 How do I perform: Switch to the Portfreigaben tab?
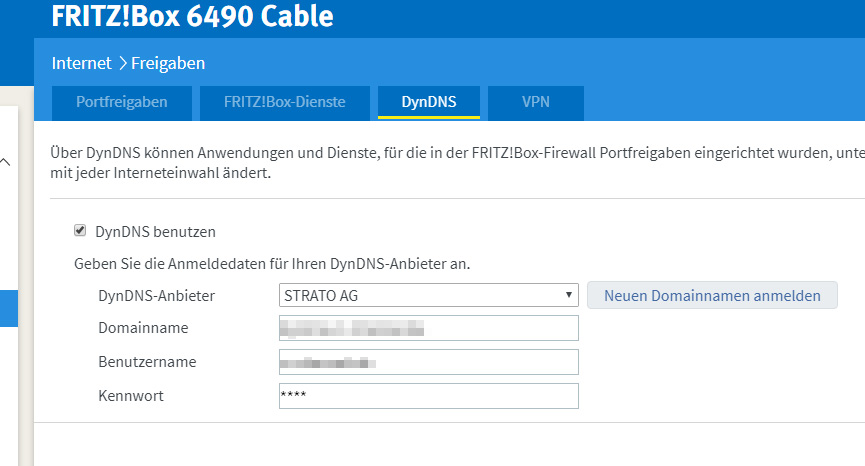point(121,102)
